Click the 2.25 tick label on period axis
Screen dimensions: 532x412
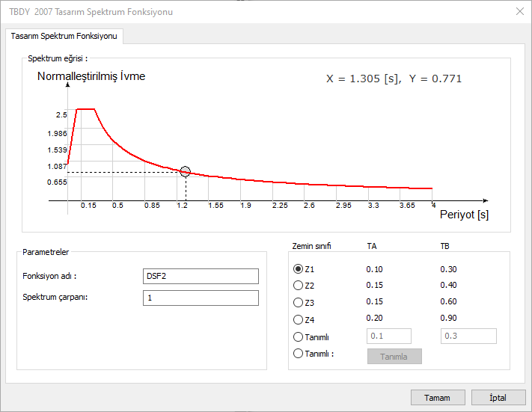click(280, 205)
